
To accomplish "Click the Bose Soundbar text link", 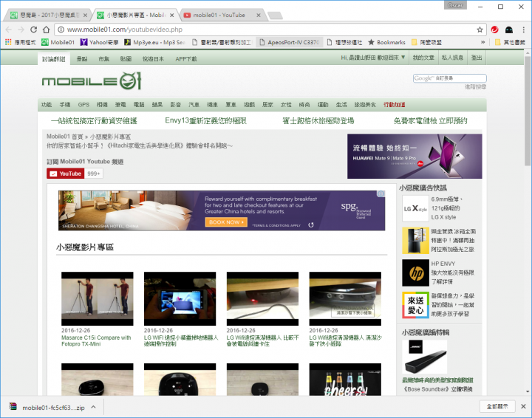I will pos(437,389).
